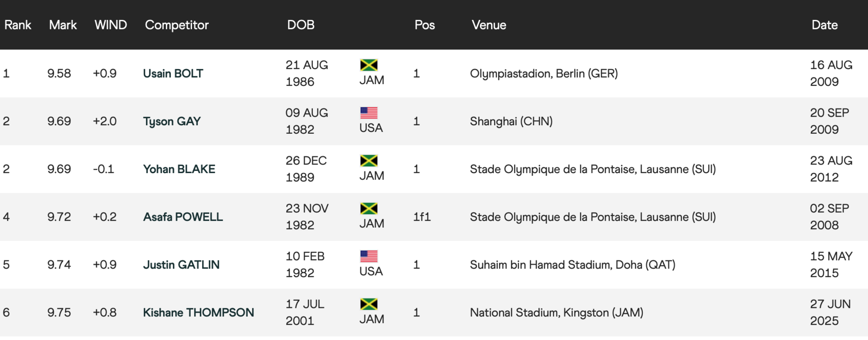Click the Jamaican flag in Kishane Thompson row
This screenshot has height=340, width=868.
(x=369, y=304)
